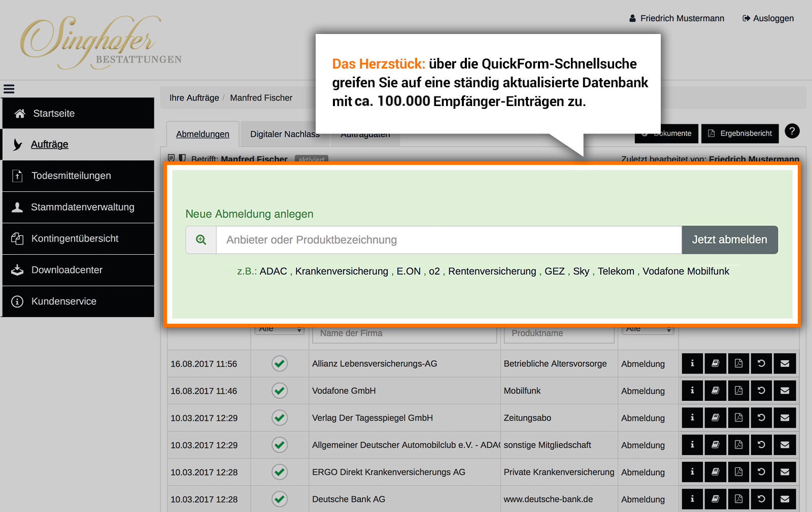The height and width of the screenshot is (512, 812).
Task: Open PDF document icon in Allianz row
Action: pyautogui.click(x=738, y=363)
